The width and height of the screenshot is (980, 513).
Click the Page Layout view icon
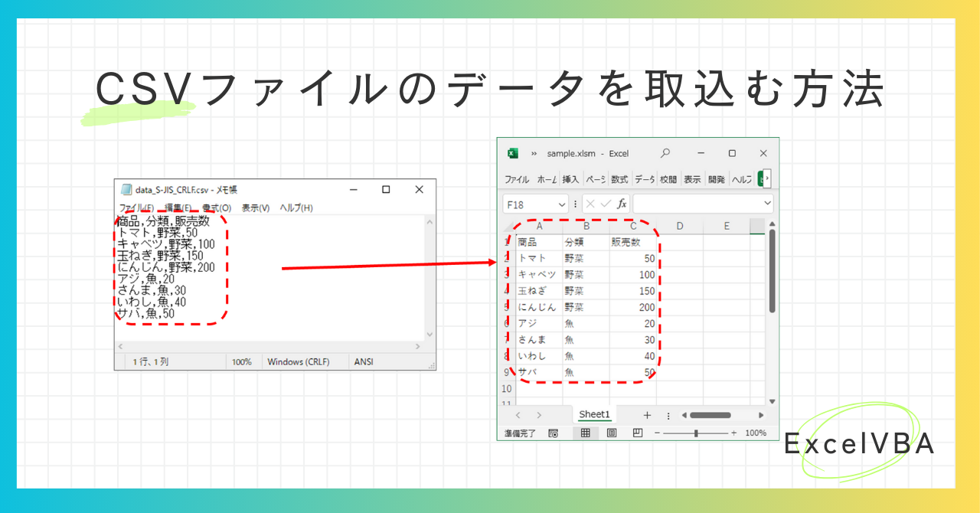612,433
